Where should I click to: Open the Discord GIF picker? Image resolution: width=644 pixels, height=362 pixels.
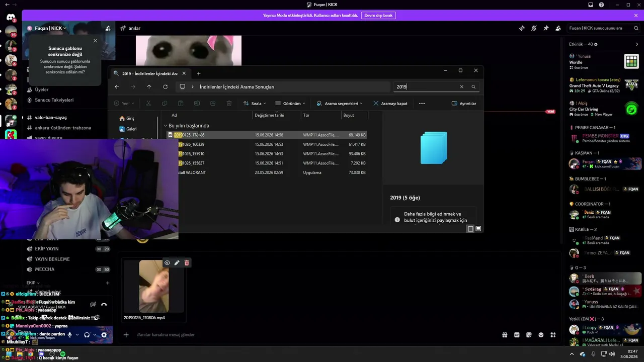click(x=517, y=335)
